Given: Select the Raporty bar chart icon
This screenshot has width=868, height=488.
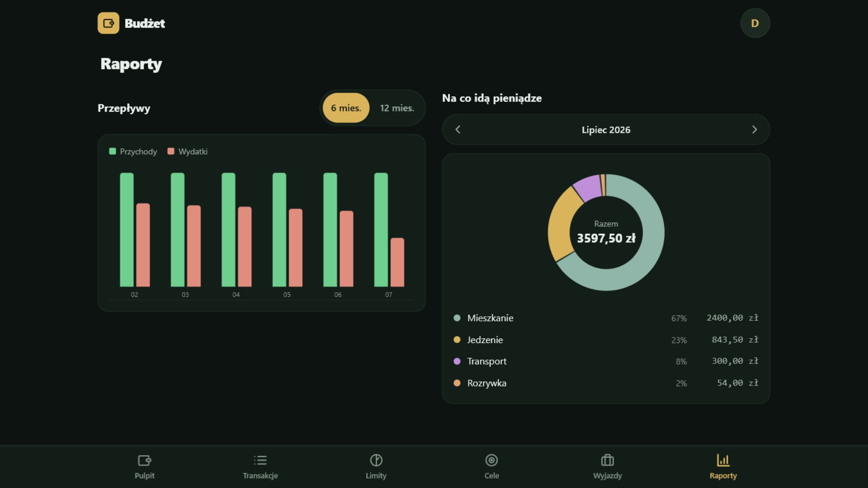Looking at the screenshot, I should 723,460.
